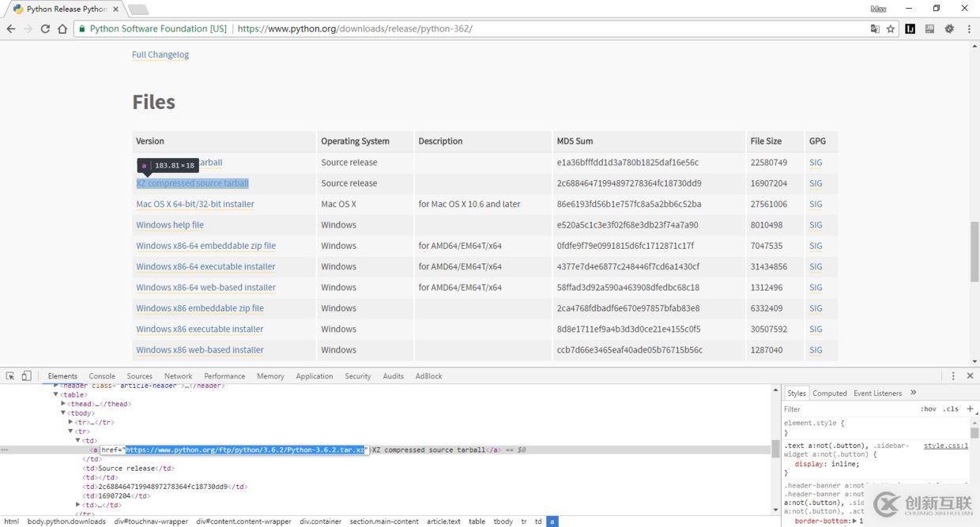Click the page vertical scrollbar thumb
Viewport: 980px width, 527px height.
[x=974, y=252]
